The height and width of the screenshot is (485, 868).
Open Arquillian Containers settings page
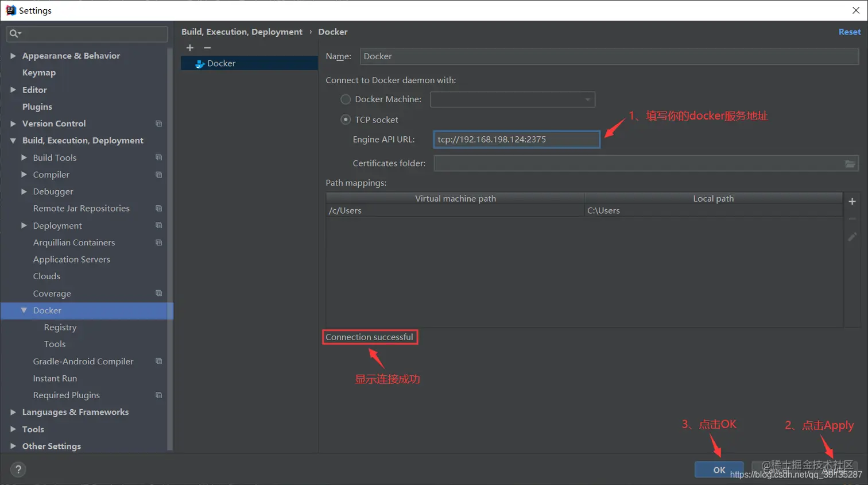tap(73, 242)
